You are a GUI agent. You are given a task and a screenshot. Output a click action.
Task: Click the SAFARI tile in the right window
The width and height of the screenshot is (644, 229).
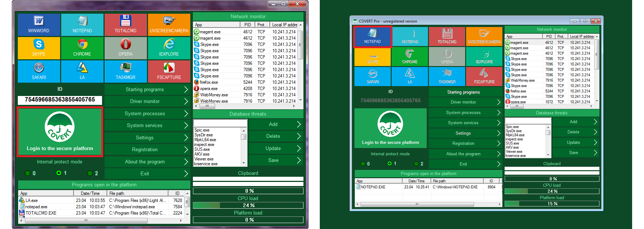tap(373, 76)
